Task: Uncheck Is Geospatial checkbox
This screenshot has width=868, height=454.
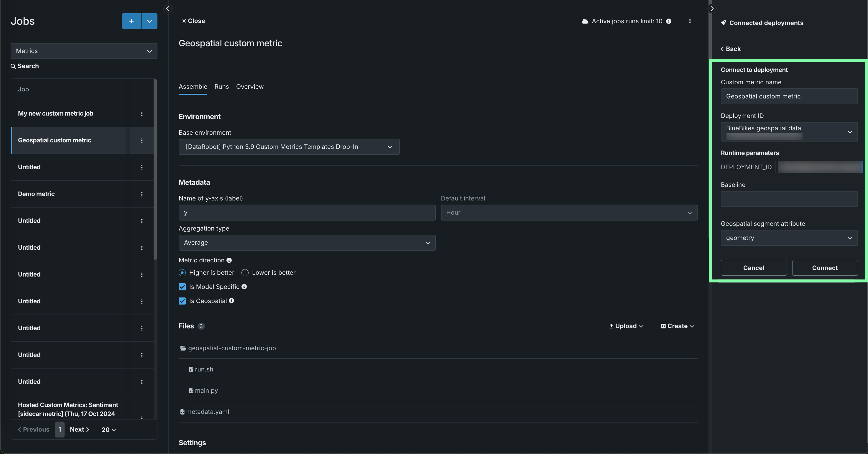Action: point(182,301)
